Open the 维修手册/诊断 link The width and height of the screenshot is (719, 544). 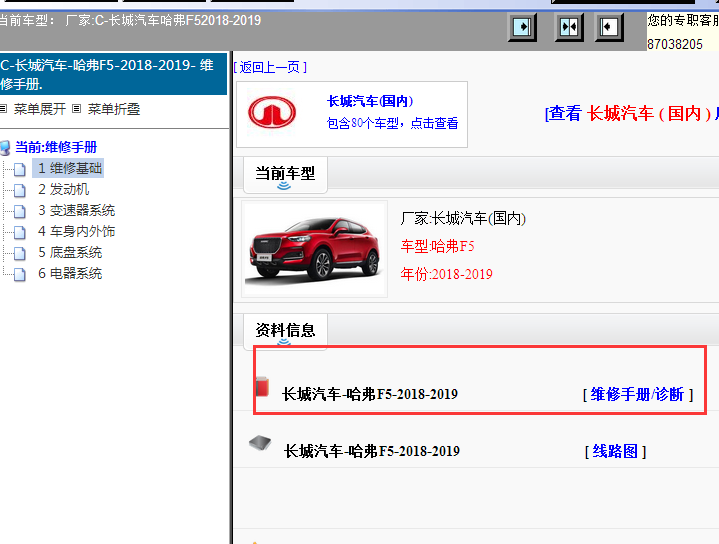637,394
